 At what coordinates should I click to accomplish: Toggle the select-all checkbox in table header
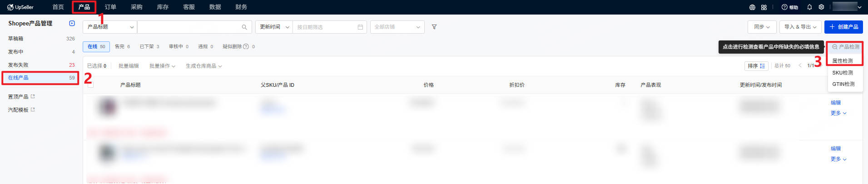click(x=90, y=85)
